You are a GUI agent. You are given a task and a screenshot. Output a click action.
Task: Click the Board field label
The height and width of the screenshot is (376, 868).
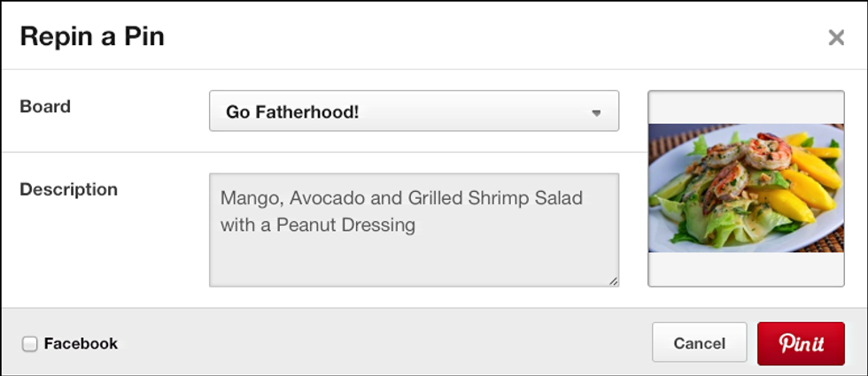(x=45, y=107)
